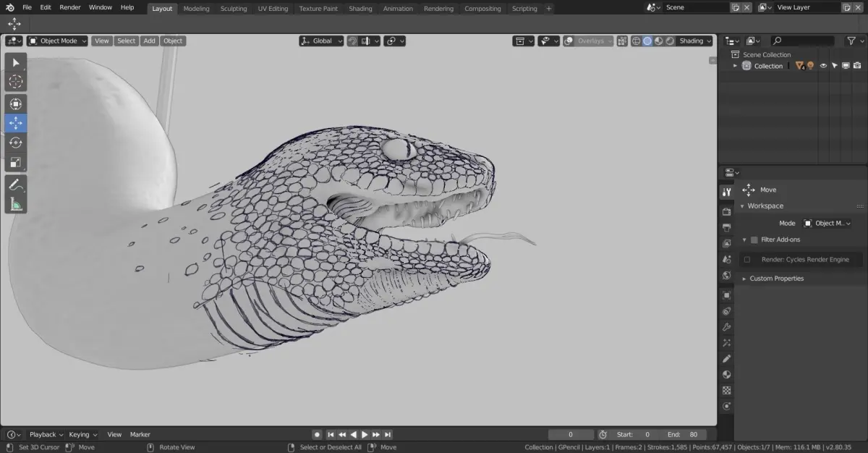Viewport: 868px width, 453px height.
Task: Switch to the Sculpting workspace tab
Action: [x=233, y=9]
